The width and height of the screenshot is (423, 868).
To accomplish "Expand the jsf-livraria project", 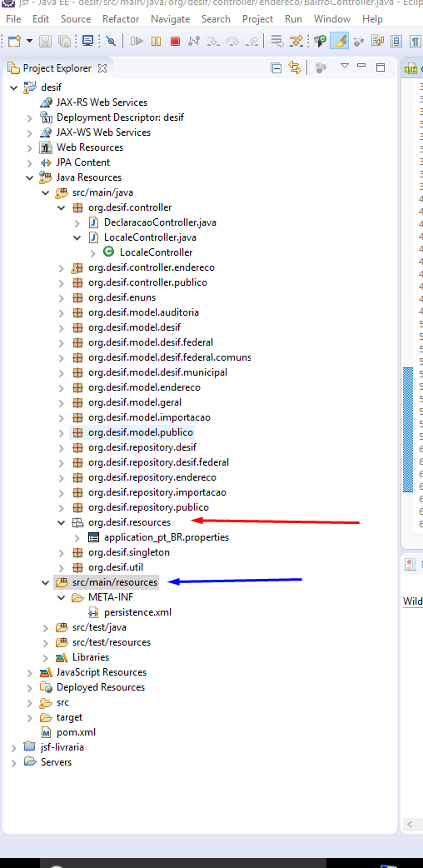I will point(14,747).
